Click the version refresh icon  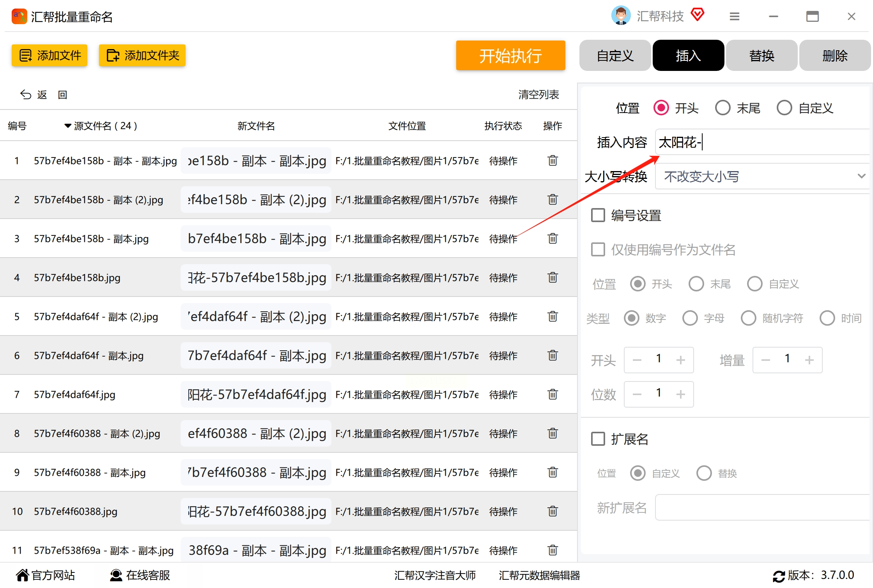(x=778, y=576)
